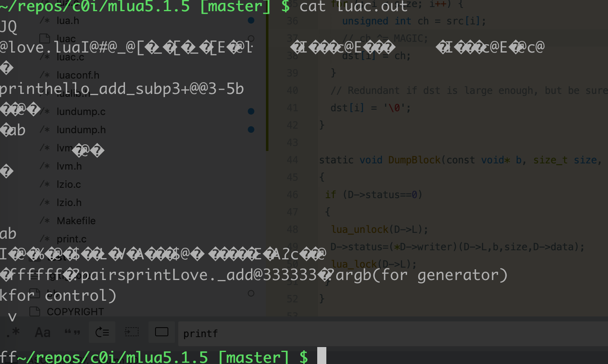This screenshot has height=364, width=608.
Task: Click terminal cursor at bottom prompt
Action: click(322, 356)
